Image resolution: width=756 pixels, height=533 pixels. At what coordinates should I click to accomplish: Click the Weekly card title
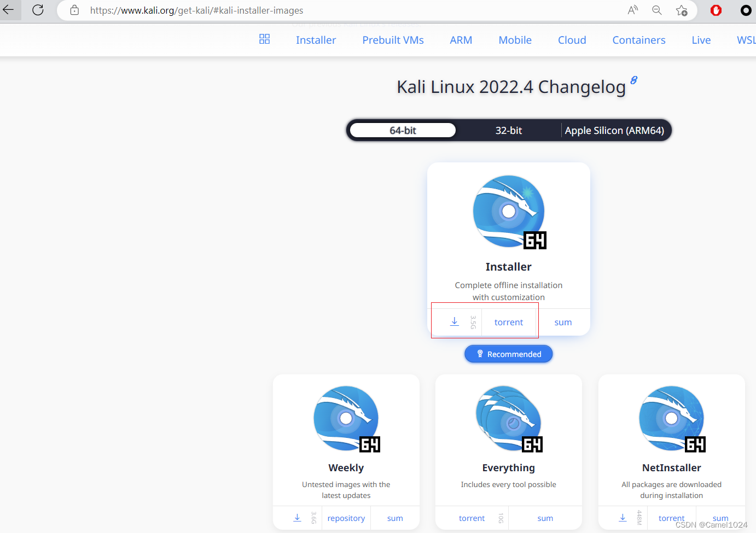(346, 467)
